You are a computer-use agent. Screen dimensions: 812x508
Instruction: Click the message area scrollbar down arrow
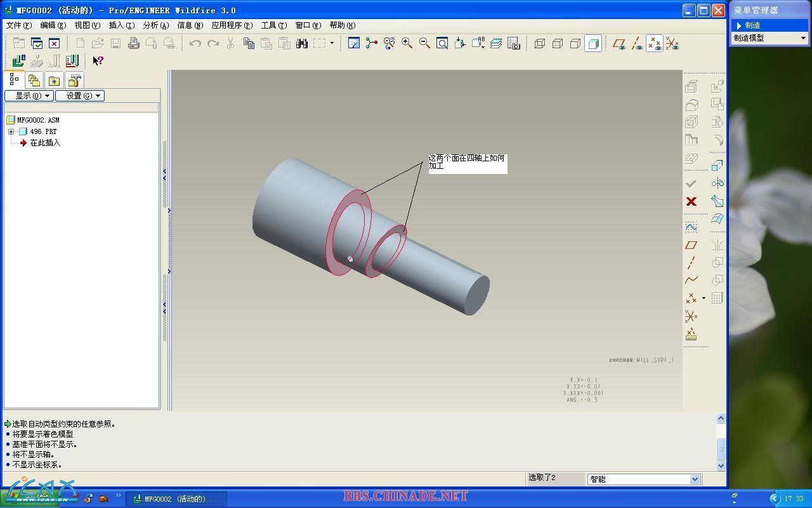click(x=721, y=465)
